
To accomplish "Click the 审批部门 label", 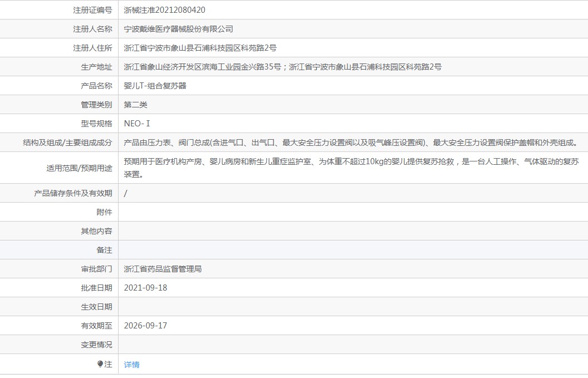I will coord(96,269).
